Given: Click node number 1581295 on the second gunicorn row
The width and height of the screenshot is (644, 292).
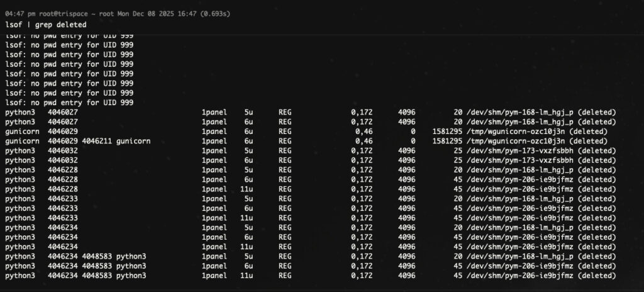Looking at the screenshot, I should (448, 140).
